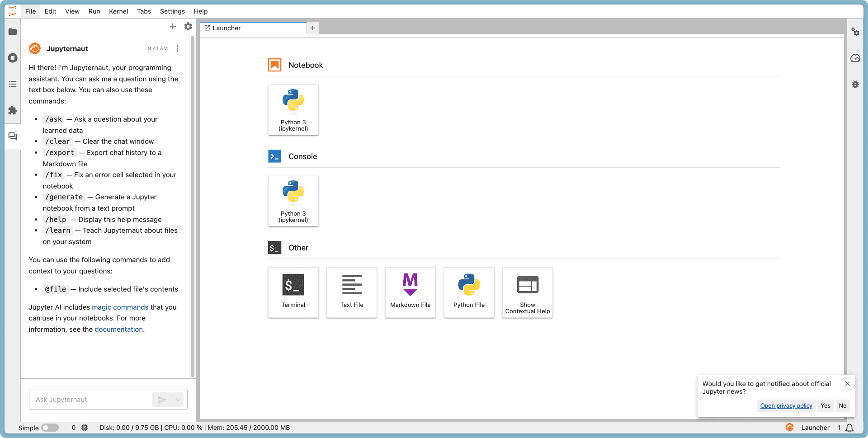Open Show Contextual Help card
Viewport: 868px width, 438px height.
tap(528, 292)
